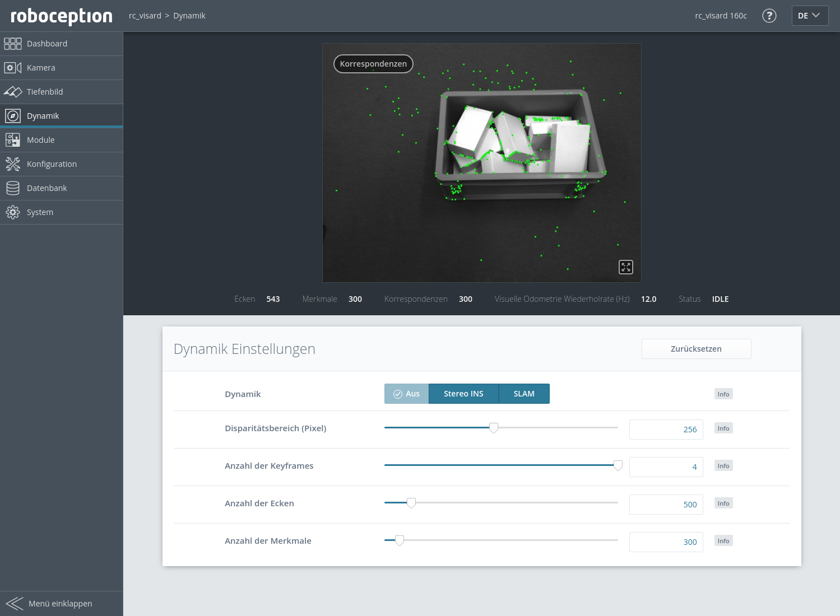
Task: Select the Kamera sidebar icon
Action: [x=13, y=67]
